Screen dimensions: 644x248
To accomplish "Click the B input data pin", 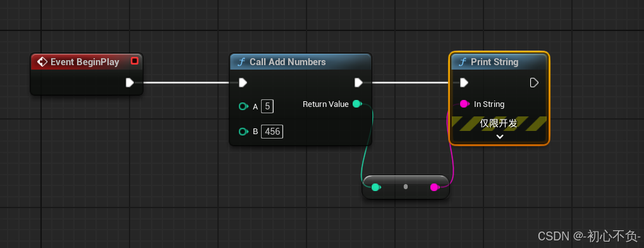I will (x=243, y=132).
